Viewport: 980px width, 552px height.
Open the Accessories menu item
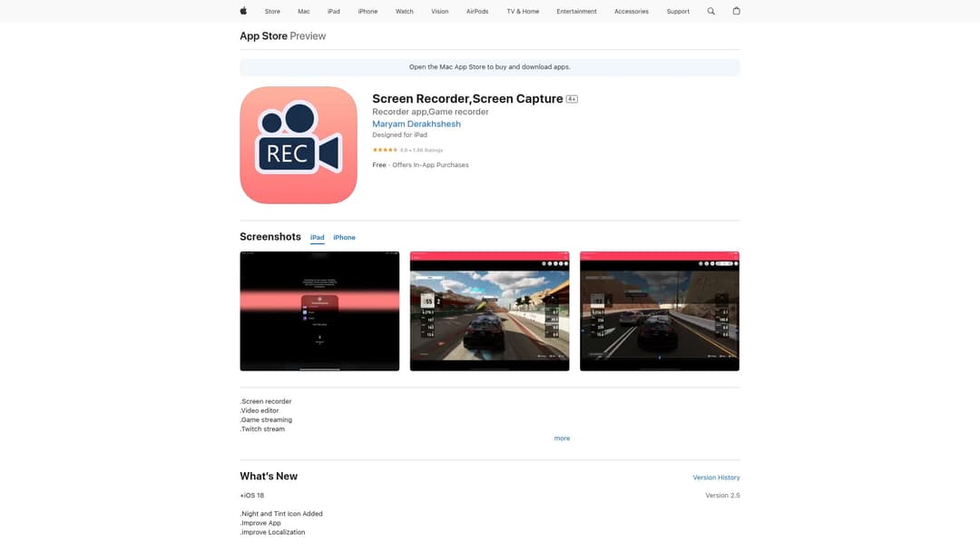pos(632,11)
